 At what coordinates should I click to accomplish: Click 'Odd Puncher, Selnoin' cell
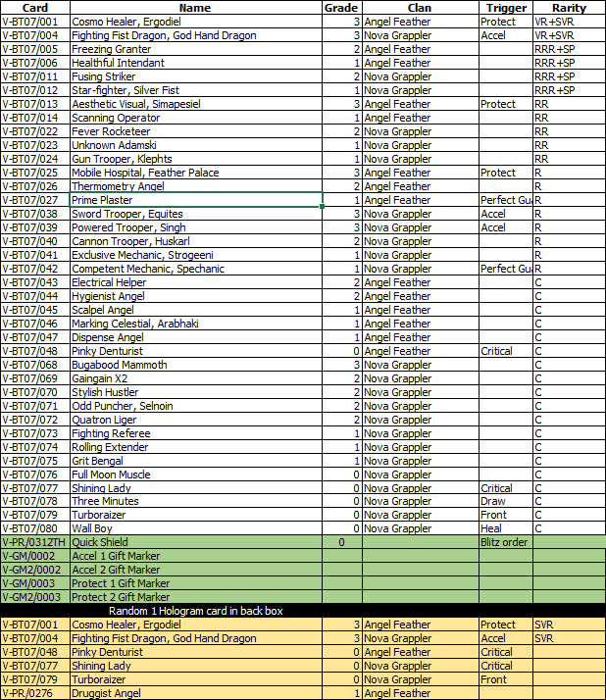(x=196, y=406)
